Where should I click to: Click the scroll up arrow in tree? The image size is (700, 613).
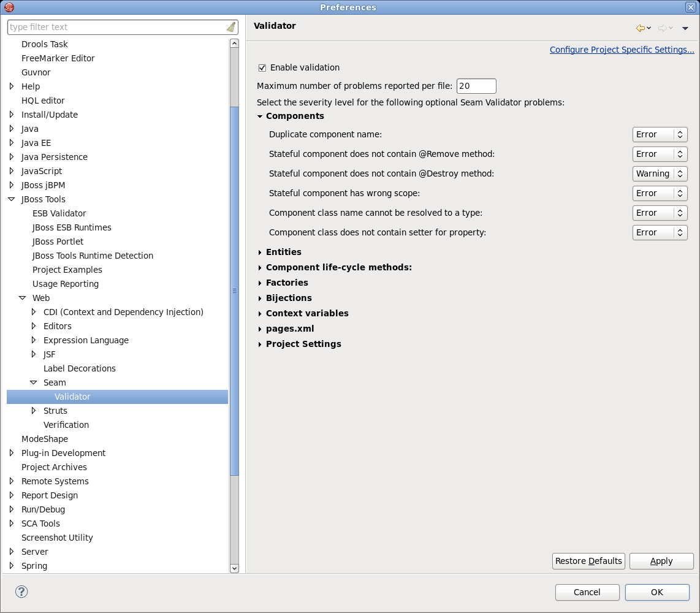click(x=234, y=44)
